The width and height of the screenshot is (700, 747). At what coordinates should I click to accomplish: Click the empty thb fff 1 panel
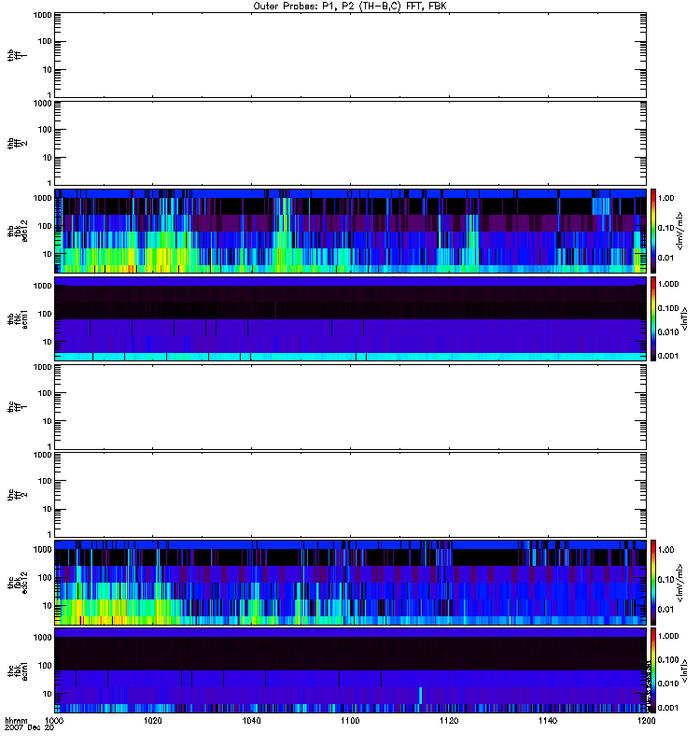(x=350, y=55)
